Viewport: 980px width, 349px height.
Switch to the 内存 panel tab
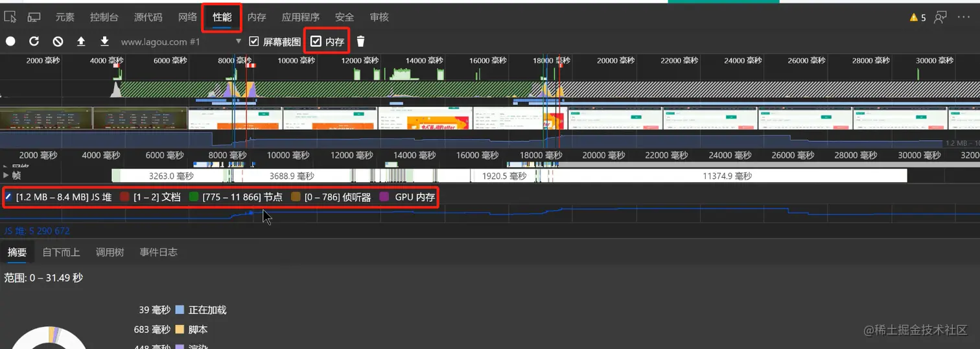257,18
